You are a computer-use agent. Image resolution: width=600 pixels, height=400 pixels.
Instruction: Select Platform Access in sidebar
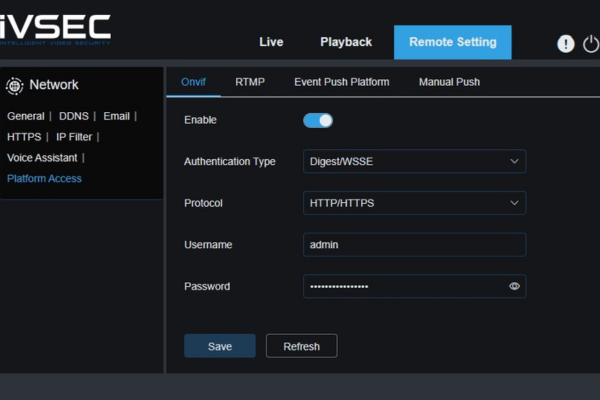coord(44,178)
